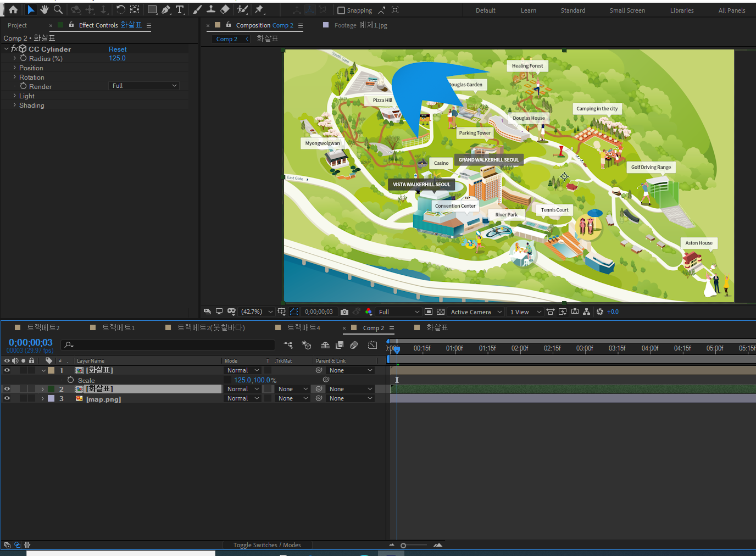756x556 pixels.
Task: Click Toggle Switches / Modes button
Action: (267, 545)
